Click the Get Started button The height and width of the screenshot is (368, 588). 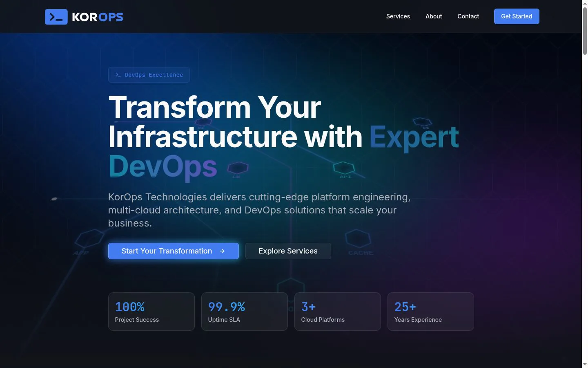517,16
